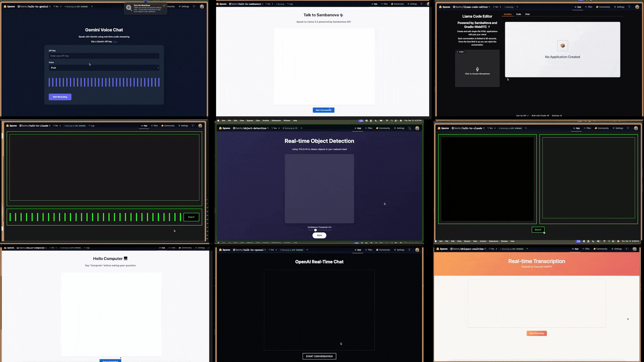
Task: Open the Extensions menu in the macOS menu bar
Action: pos(276,120)
